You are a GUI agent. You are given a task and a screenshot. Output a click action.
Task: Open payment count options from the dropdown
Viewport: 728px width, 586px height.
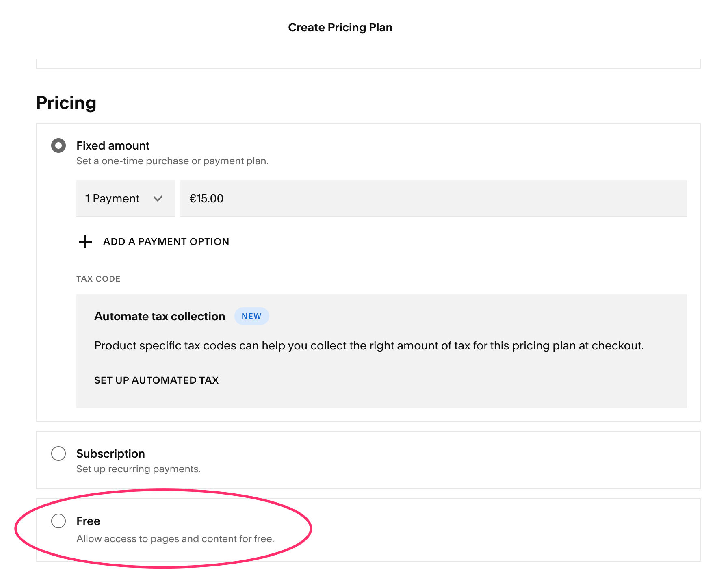pyautogui.click(x=126, y=199)
